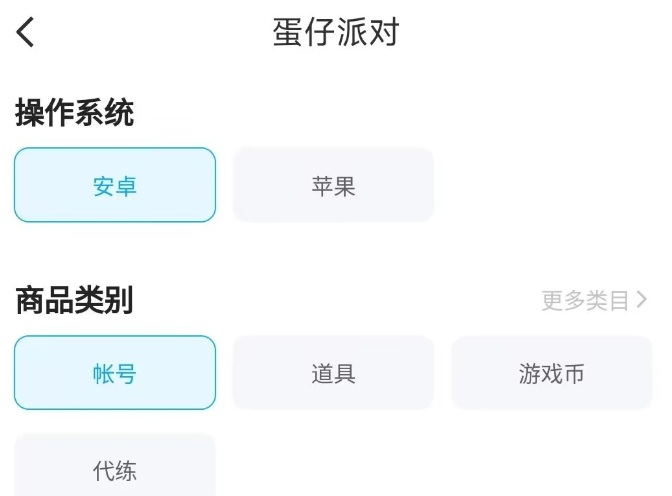Choose the 代练 category option
Screen dimensions: 672x496
115,470
